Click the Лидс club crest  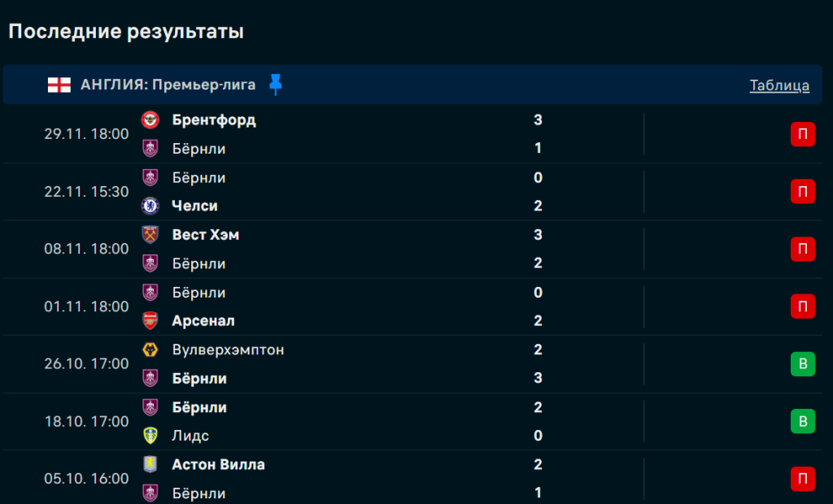pyautogui.click(x=150, y=436)
